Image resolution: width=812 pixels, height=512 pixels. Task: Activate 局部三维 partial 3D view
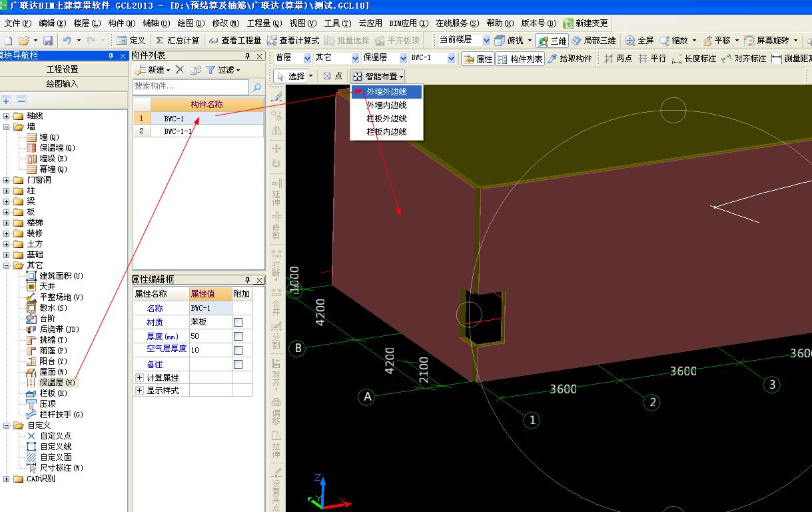(x=594, y=41)
